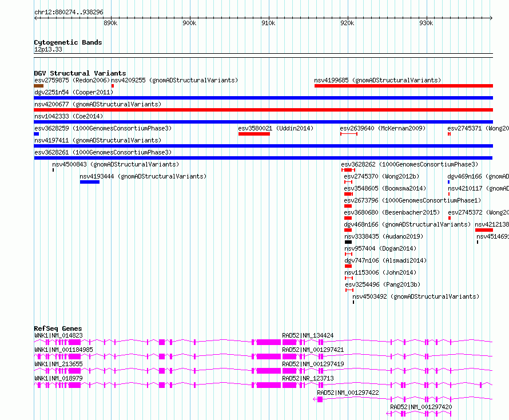
Task: Click the Cytogenetic Bands track title
Action: point(68,42)
